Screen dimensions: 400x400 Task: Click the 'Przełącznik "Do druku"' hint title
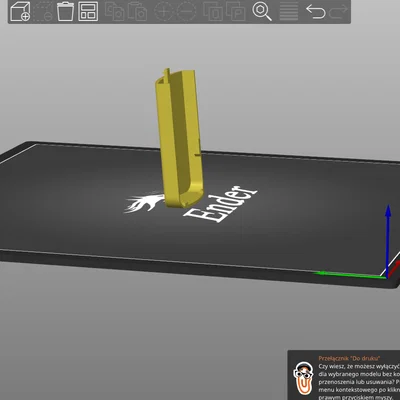349,358
